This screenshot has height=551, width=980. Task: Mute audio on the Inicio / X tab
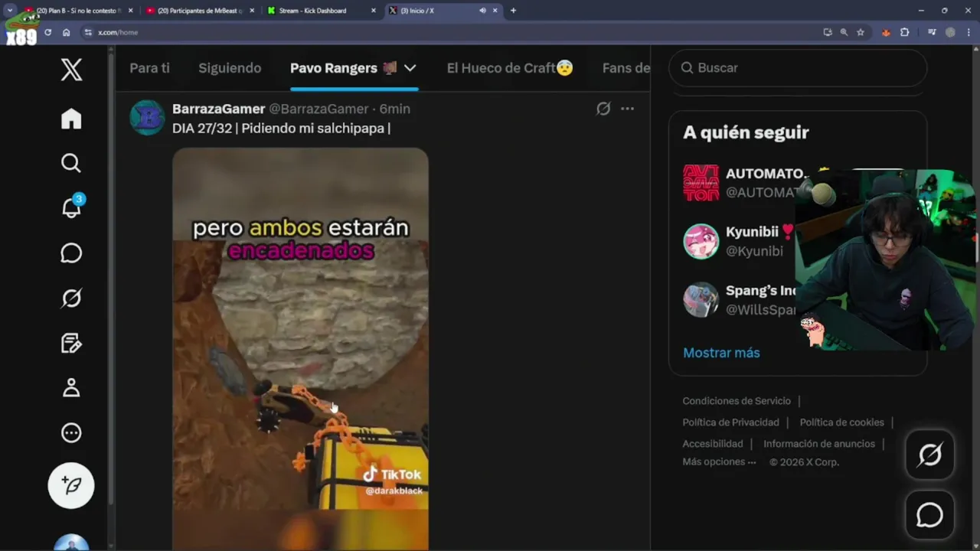tap(482, 11)
